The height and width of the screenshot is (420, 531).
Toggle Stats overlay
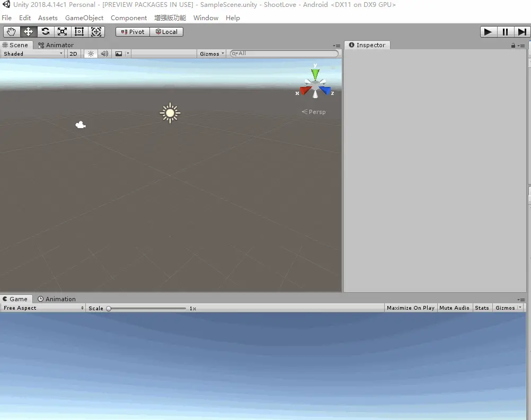click(482, 308)
